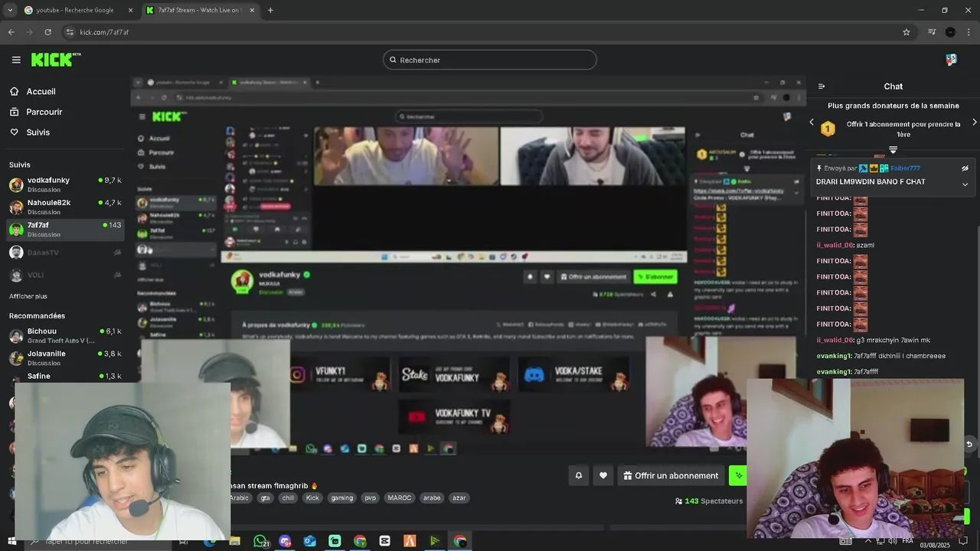Open Microsoft Edge from taskbar
Image resolution: width=980 pixels, height=551 pixels.
pos(209,541)
